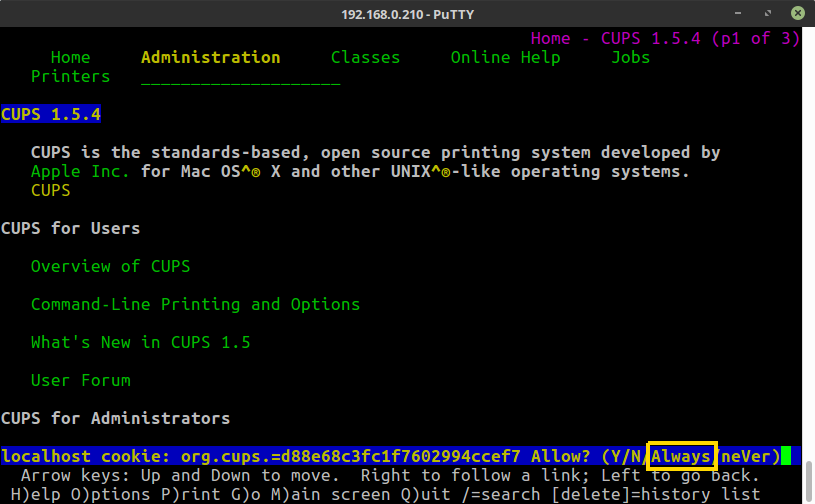Go to the Classes page

click(x=365, y=57)
